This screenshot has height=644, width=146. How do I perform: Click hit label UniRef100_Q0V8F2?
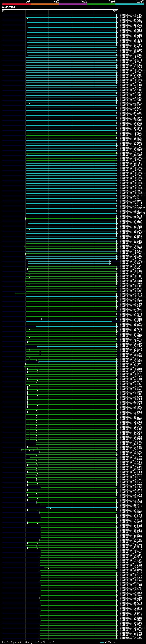(131, 321)
